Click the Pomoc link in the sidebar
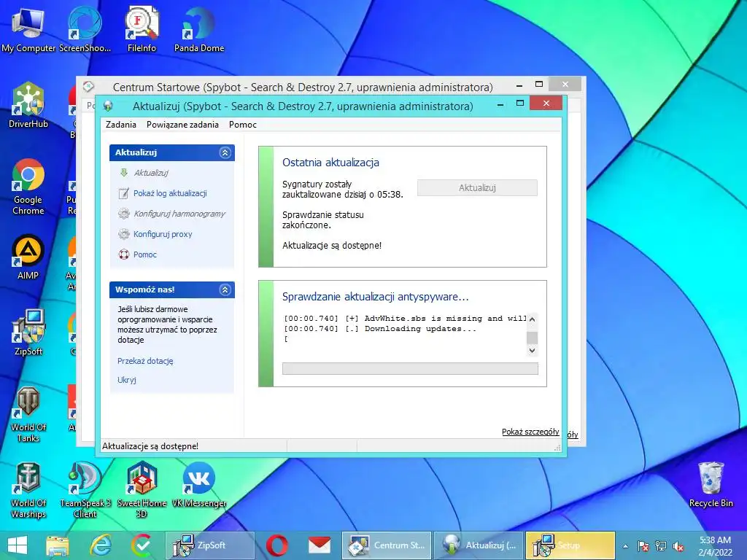 145,254
